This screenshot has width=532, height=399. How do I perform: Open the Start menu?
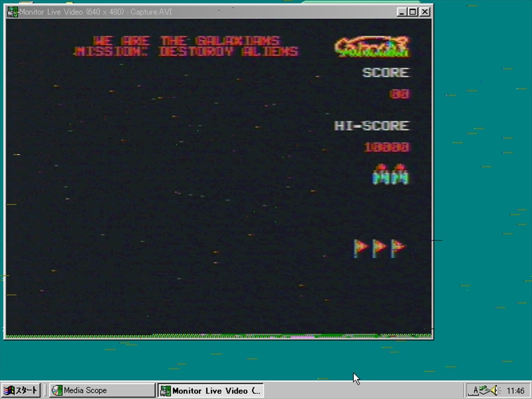tap(21, 390)
